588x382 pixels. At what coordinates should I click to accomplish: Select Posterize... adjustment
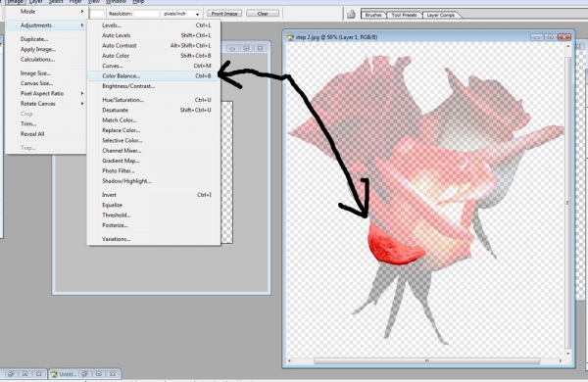[x=154, y=225]
